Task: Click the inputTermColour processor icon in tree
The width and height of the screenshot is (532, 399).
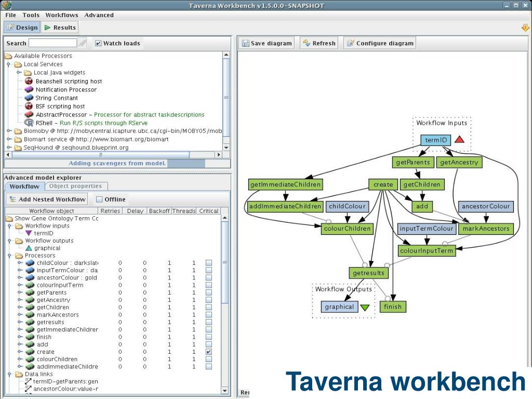Action: click(x=30, y=270)
